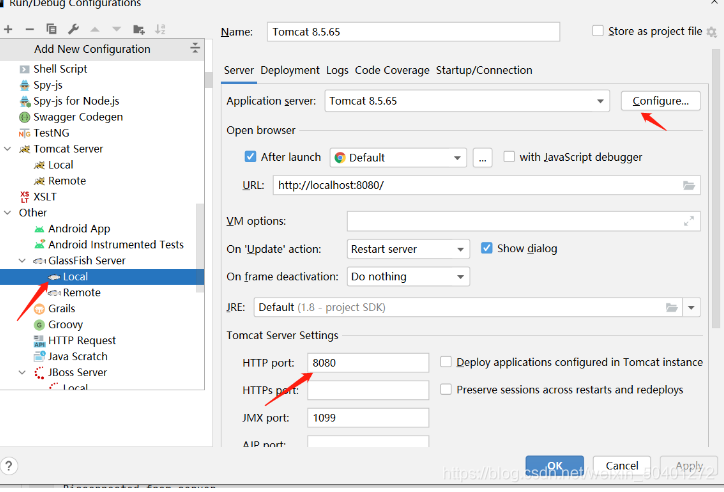Collapse JBoss Server tree node

22,372
